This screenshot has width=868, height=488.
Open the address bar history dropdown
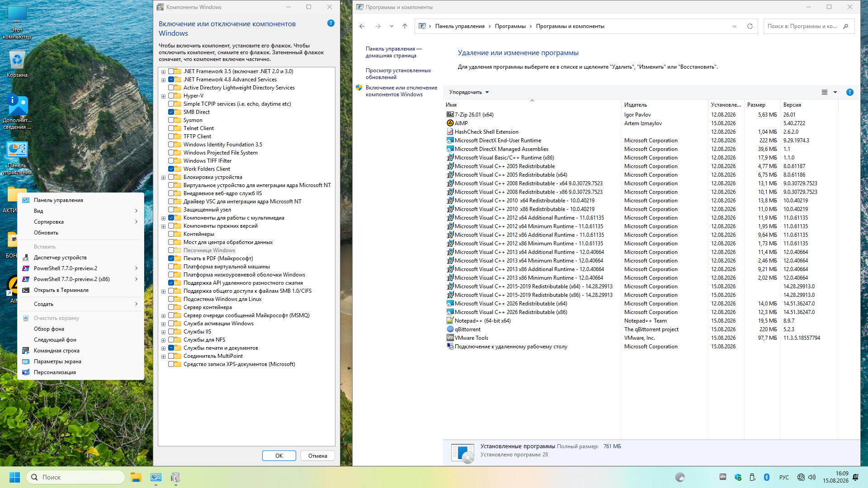pyautogui.click(x=735, y=26)
